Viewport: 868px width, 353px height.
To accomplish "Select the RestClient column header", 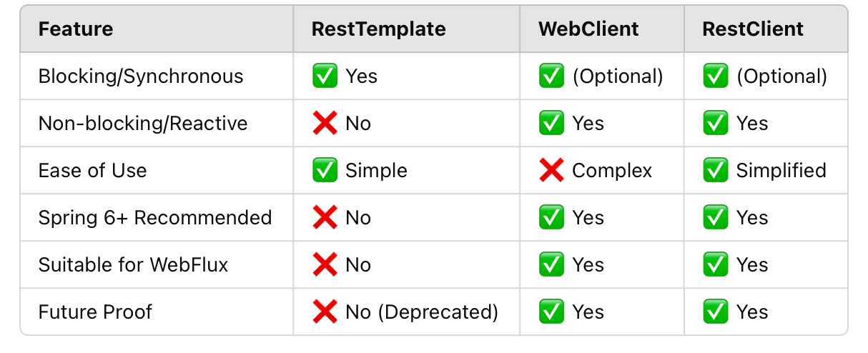I will 753,29.
